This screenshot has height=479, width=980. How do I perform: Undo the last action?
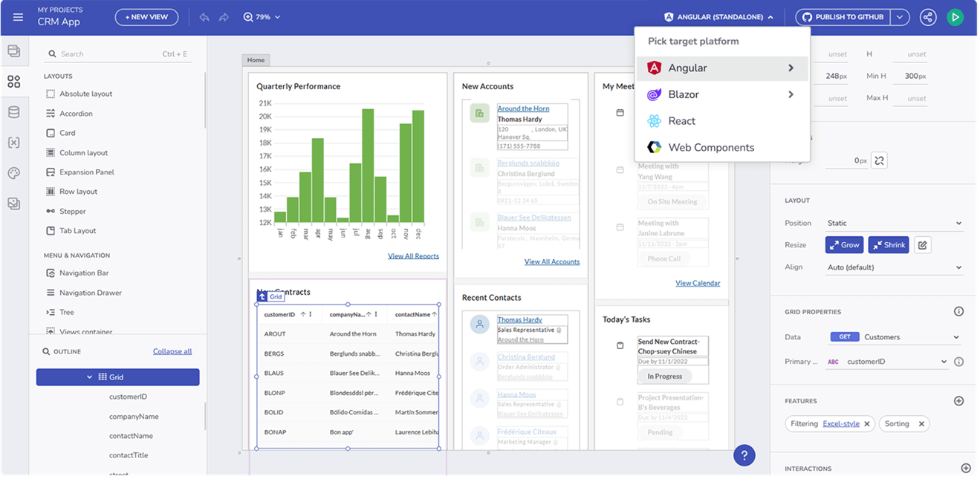(x=204, y=17)
